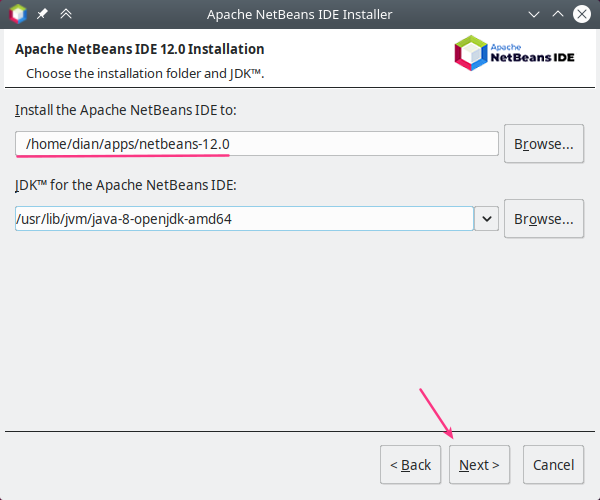Click the NetBeans cube icon in title bar
This screenshot has height=500, width=600.
(x=17, y=15)
